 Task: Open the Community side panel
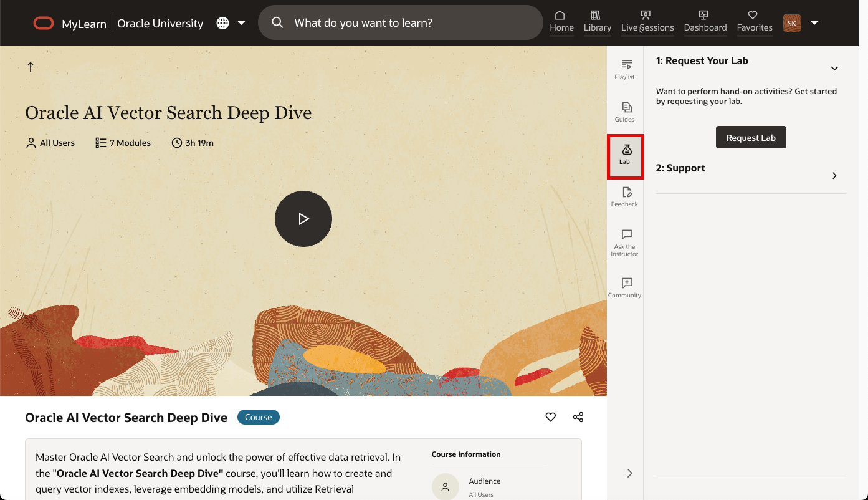[x=624, y=287]
